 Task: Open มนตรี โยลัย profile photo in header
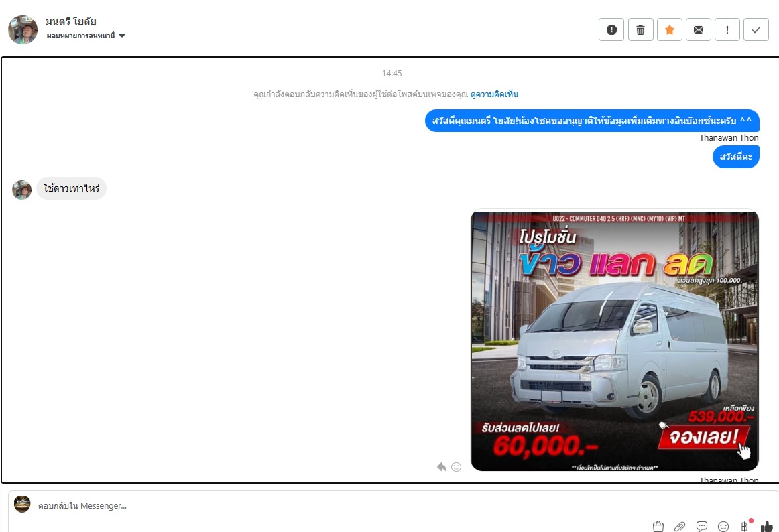click(x=23, y=29)
